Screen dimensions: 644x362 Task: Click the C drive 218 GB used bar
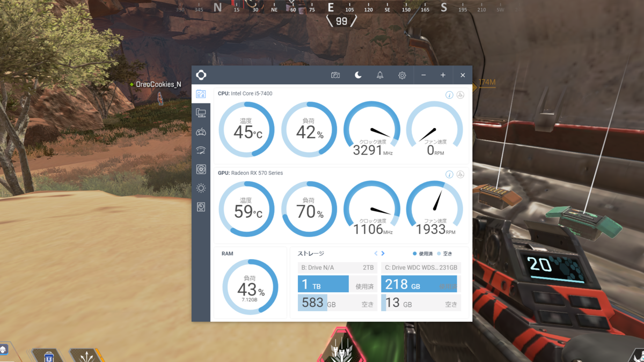click(x=421, y=284)
